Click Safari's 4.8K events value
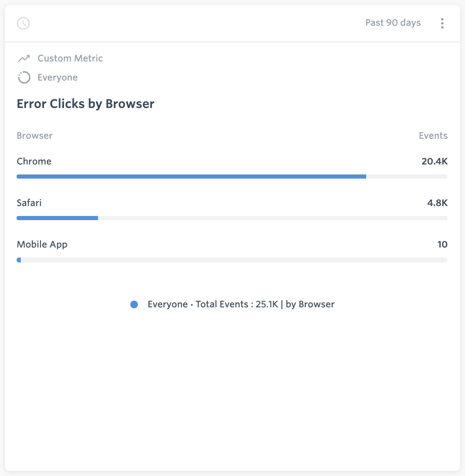This screenshot has height=476, width=465. click(x=437, y=203)
